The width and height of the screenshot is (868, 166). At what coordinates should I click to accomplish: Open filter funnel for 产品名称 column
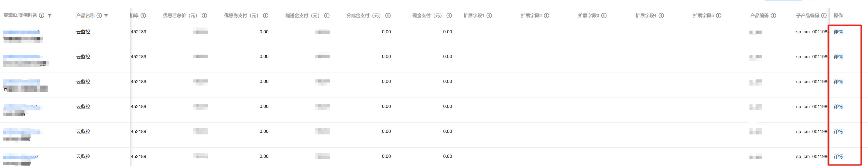click(x=106, y=16)
